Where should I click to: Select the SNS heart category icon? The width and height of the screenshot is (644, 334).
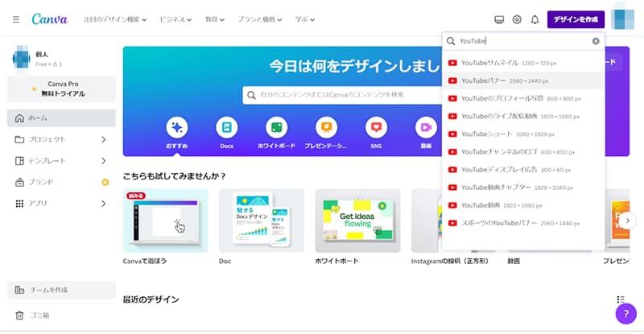pos(376,127)
